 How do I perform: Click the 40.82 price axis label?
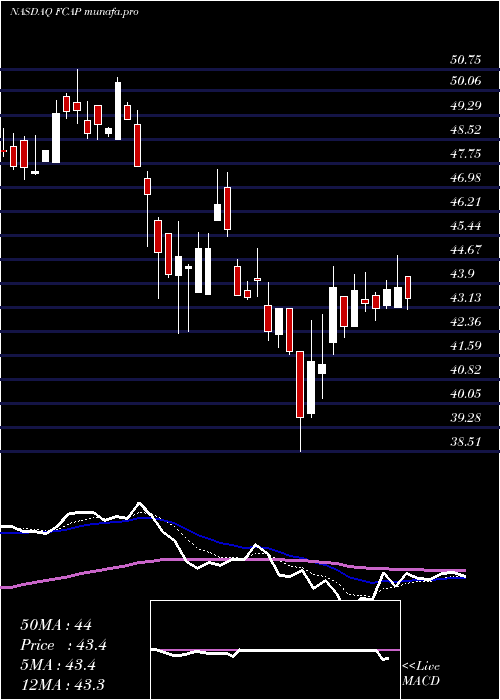point(465,370)
